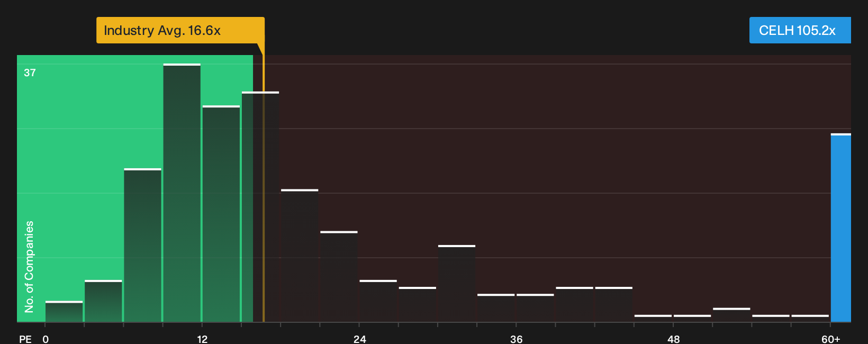Click the histogram bar just before PE 24
Screen dimensions: 868x344
pyautogui.click(x=339, y=277)
